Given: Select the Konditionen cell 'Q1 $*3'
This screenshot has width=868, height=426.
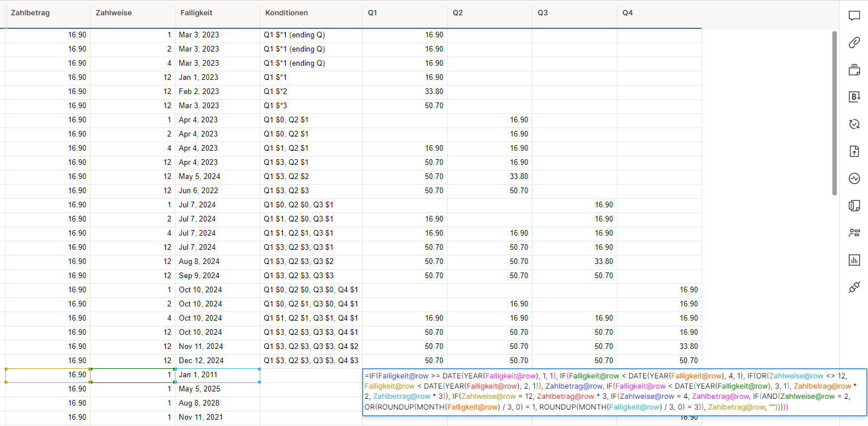Looking at the screenshot, I should [x=311, y=105].
